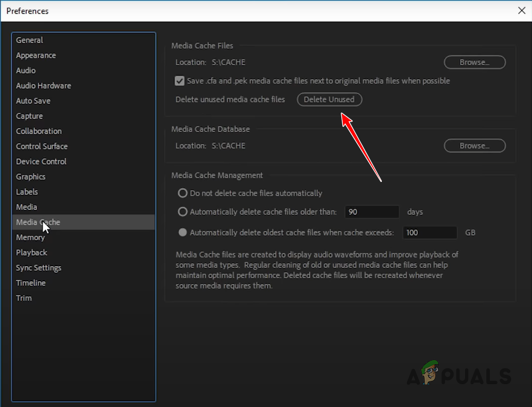Open Device Control preferences

[x=41, y=161]
